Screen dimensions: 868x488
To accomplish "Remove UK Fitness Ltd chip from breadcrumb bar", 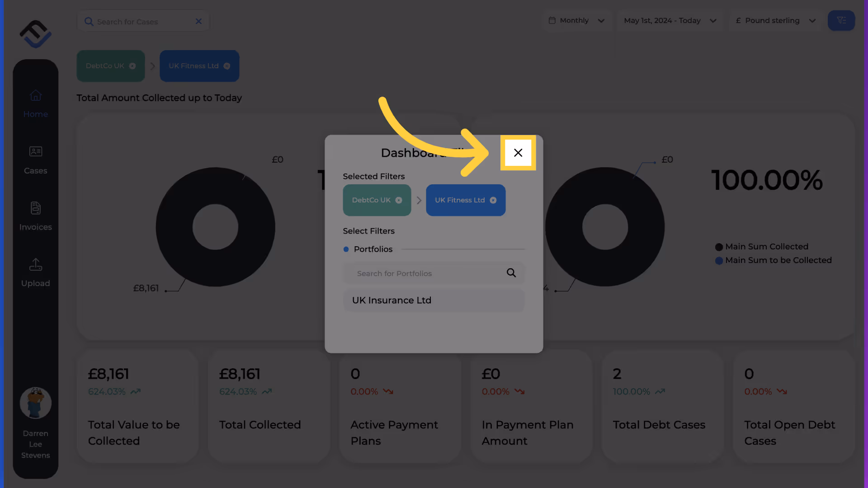I will (x=227, y=66).
